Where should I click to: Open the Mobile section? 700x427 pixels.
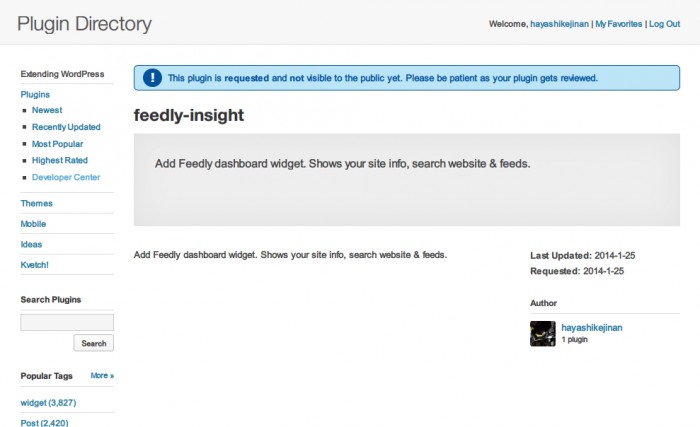34,224
